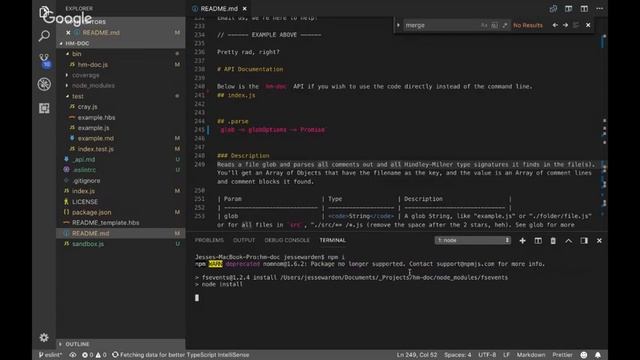
Task: Close README.md in Open Editors list
Action: pyautogui.click(x=68, y=33)
